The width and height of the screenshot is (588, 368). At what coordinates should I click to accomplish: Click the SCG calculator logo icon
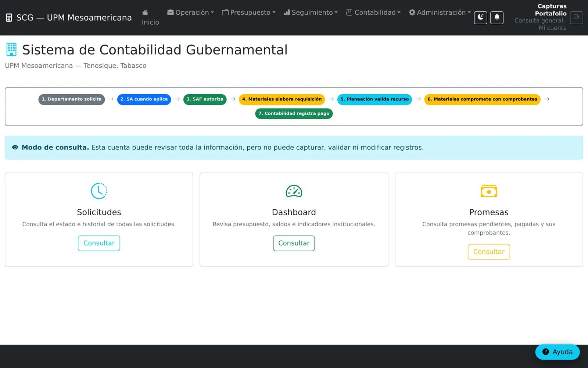(x=9, y=18)
